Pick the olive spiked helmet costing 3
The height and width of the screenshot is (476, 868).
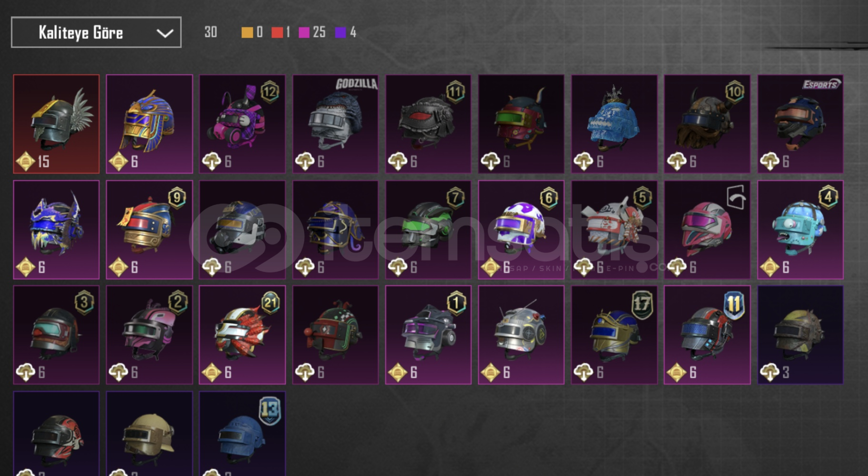[800, 335]
